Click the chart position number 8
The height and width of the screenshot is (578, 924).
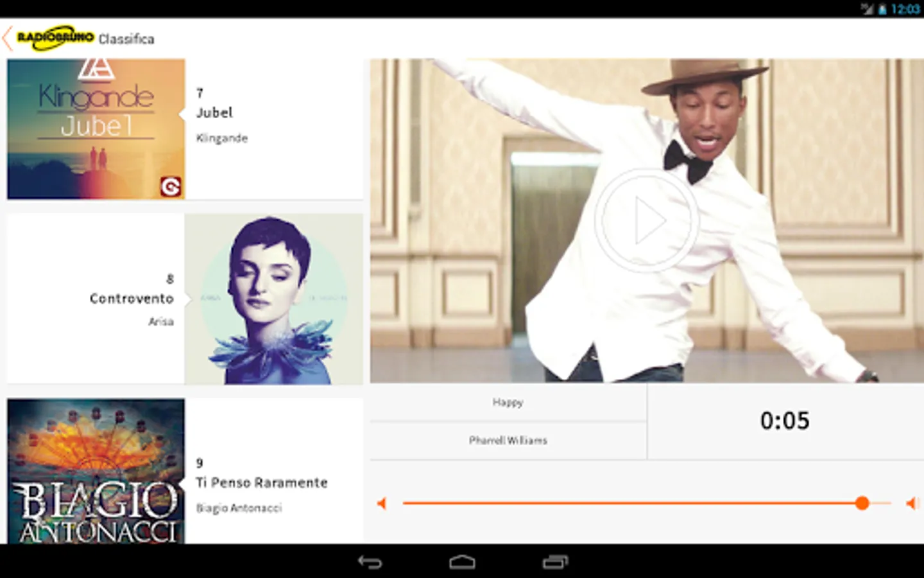pyautogui.click(x=170, y=279)
